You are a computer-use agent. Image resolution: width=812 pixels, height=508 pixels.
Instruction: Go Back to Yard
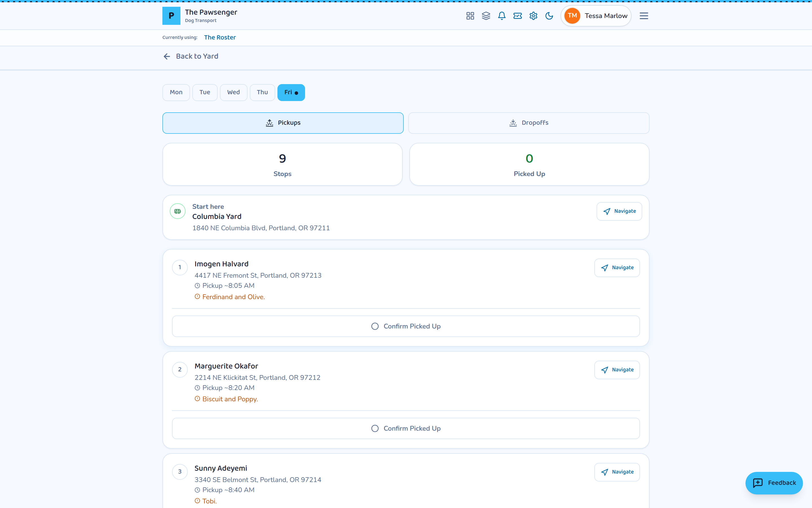coord(191,56)
